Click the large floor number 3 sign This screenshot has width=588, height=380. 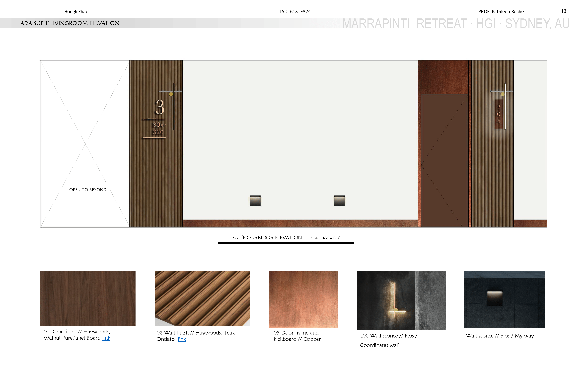(x=160, y=107)
